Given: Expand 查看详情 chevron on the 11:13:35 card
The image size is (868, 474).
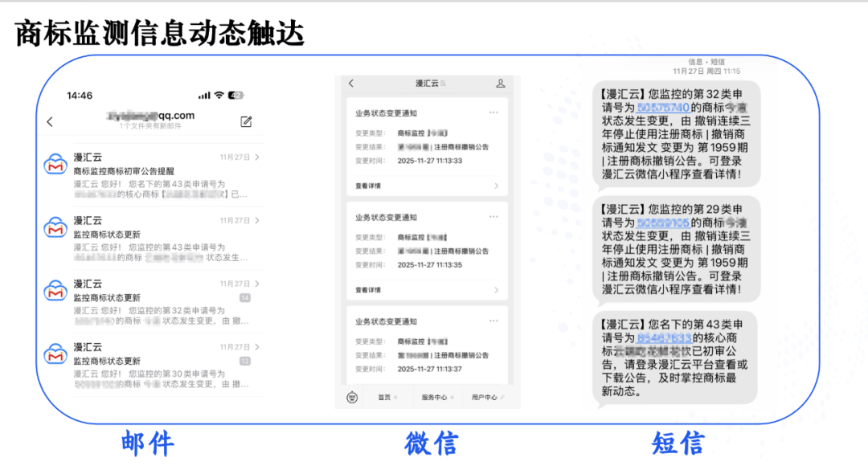Looking at the screenshot, I should 497,290.
